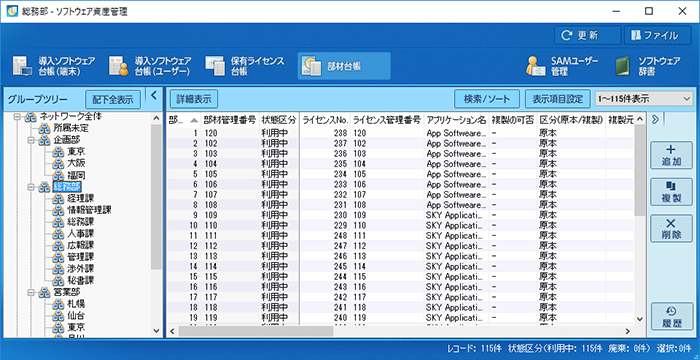Click the 追加 plus button
Screen dimensions: 700x360
click(671, 155)
